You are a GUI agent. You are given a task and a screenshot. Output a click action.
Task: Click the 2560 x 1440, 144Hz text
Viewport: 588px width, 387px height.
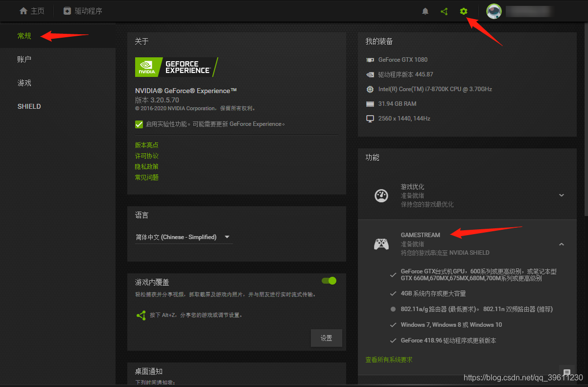[x=404, y=119]
